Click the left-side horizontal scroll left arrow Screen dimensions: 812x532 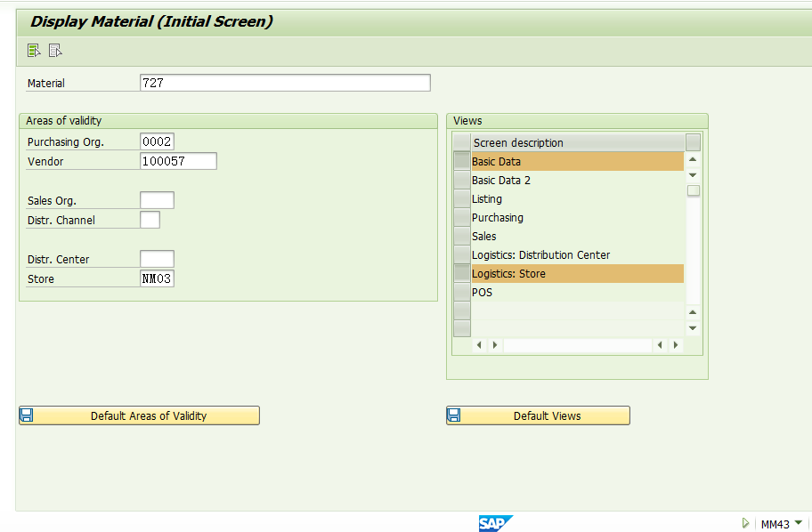[x=479, y=344]
